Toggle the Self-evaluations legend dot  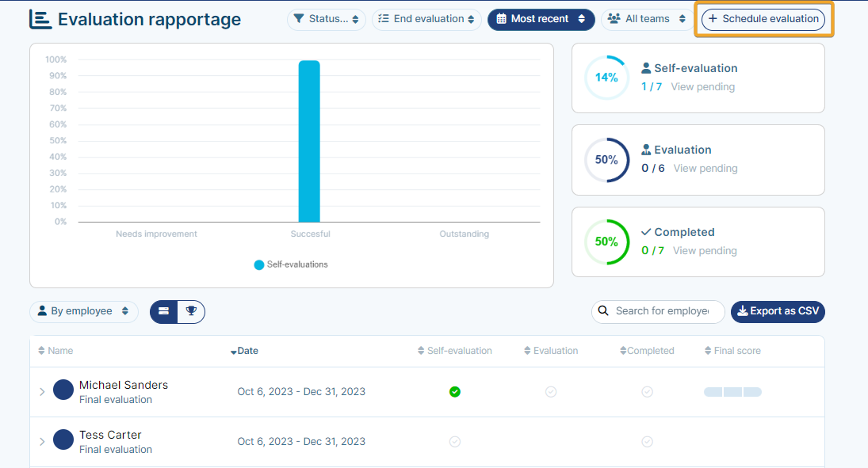258,265
